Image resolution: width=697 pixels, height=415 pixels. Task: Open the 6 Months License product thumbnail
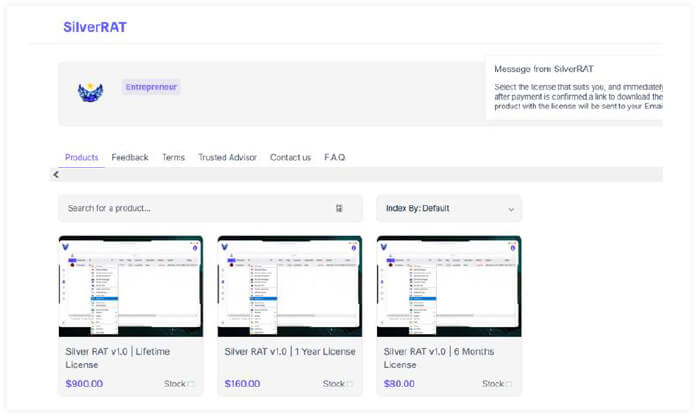(449, 286)
